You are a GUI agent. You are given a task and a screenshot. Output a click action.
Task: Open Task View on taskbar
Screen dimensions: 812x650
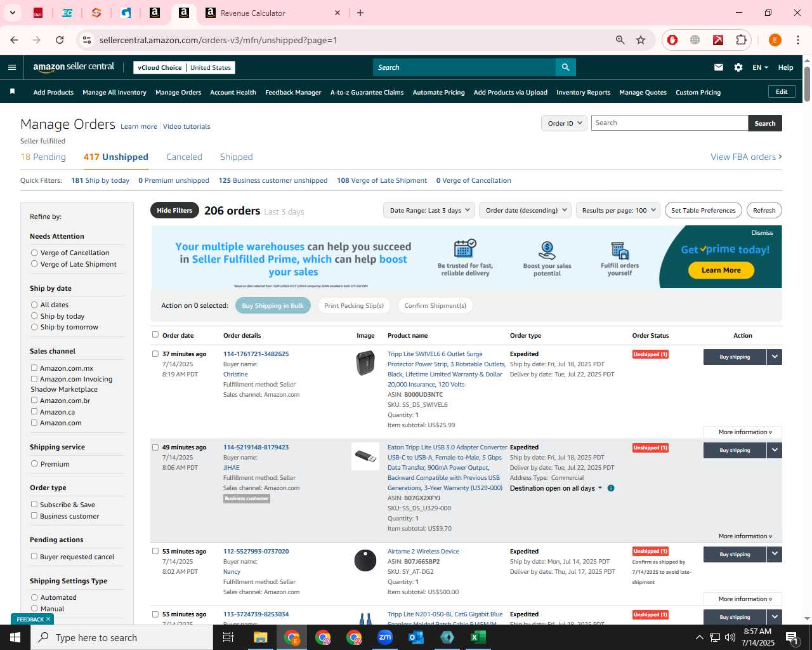228,637
